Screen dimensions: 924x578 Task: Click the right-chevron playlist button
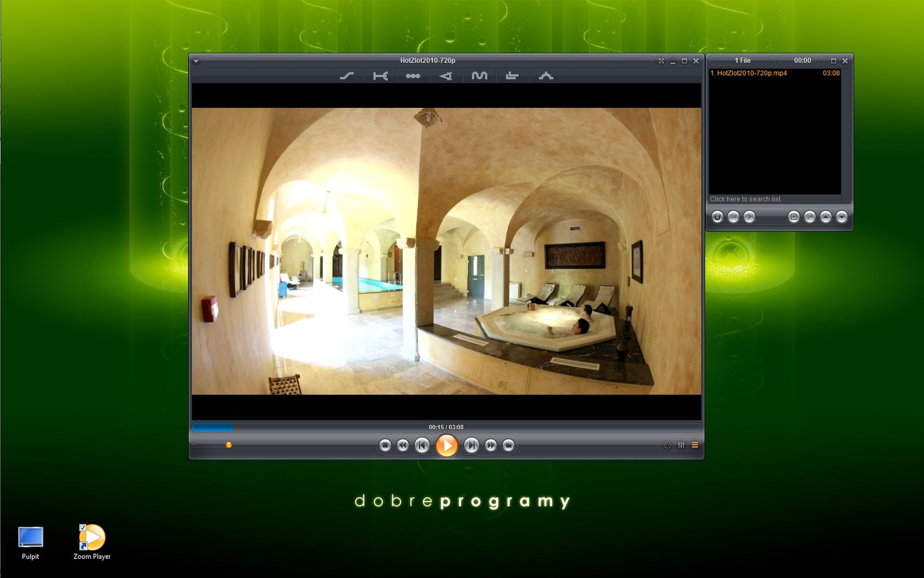coord(749,217)
